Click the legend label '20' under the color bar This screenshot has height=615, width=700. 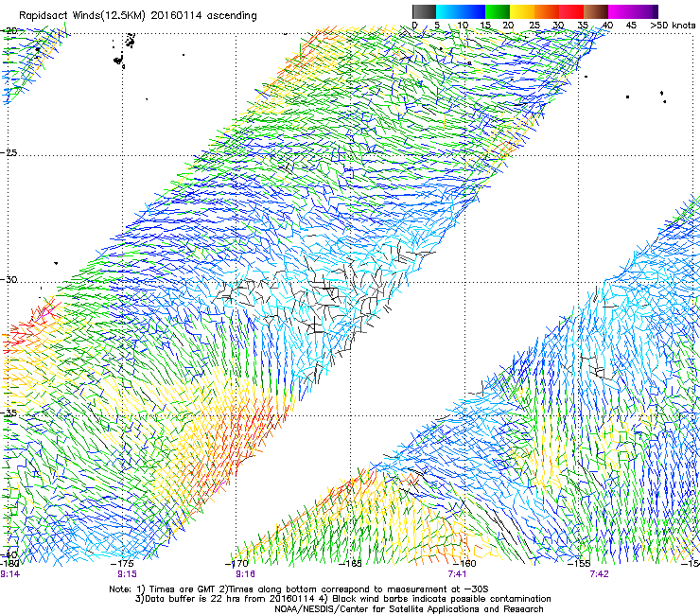click(508, 25)
